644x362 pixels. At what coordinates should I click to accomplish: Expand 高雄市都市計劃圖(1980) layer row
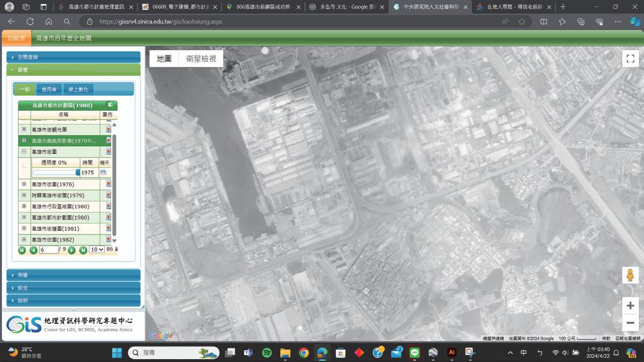(24, 217)
